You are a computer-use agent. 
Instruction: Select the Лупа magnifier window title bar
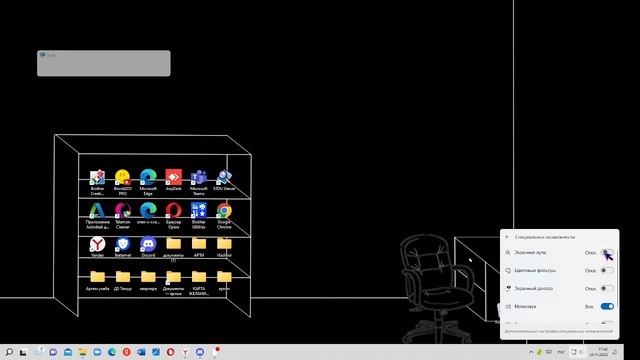[104, 55]
